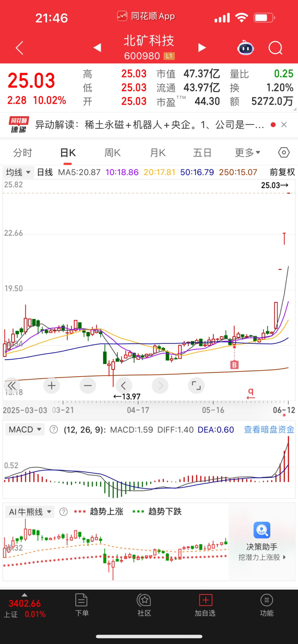Open AI牛熊线 help question mark
The width and height of the screenshot is (298, 644).
click(63, 512)
